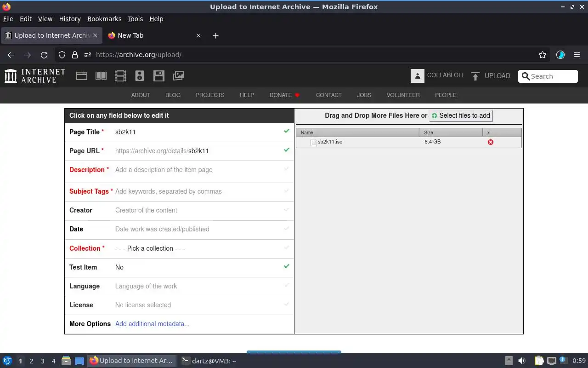Click the sb2k11.iso file icon

(313, 142)
